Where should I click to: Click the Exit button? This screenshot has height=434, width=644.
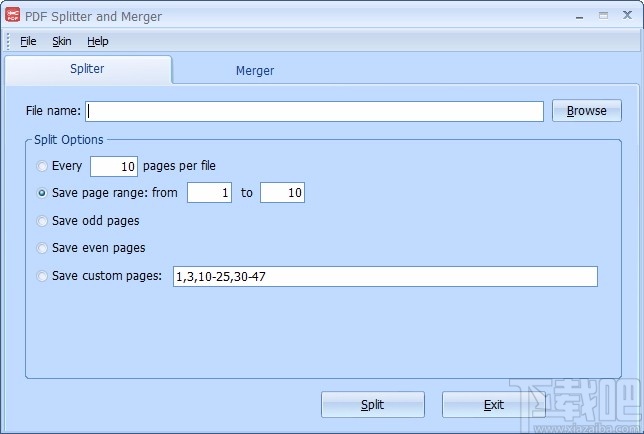[494, 405]
